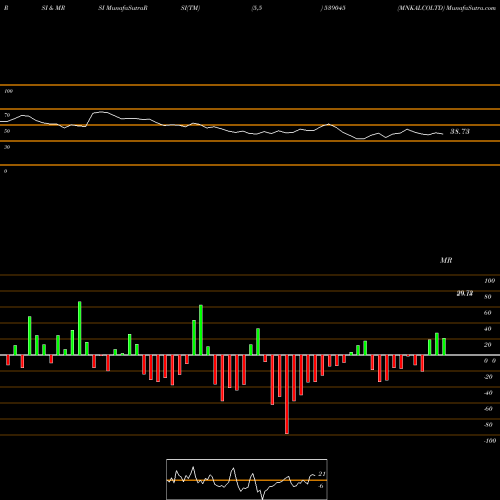Click the -80 label on MR axis
The image size is (500, 500).
click(x=488, y=425)
